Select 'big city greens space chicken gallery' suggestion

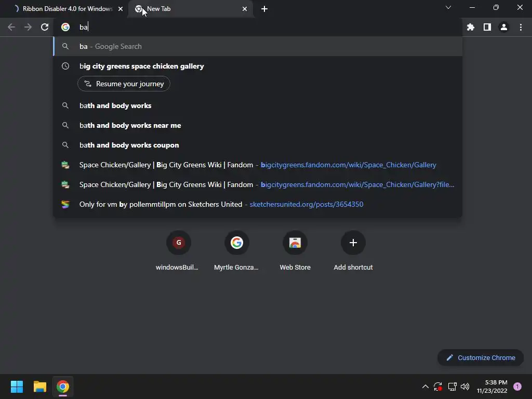pyautogui.click(x=258, y=66)
